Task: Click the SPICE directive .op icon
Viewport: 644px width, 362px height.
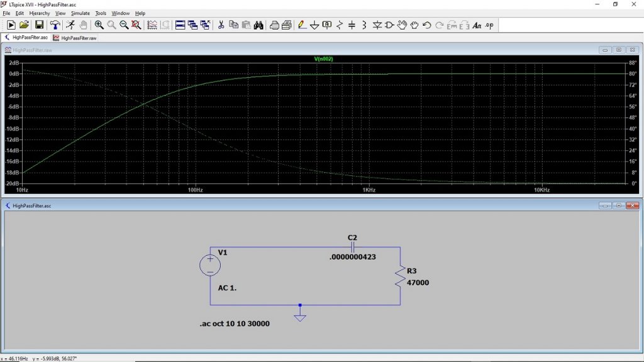Action: [x=489, y=25]
